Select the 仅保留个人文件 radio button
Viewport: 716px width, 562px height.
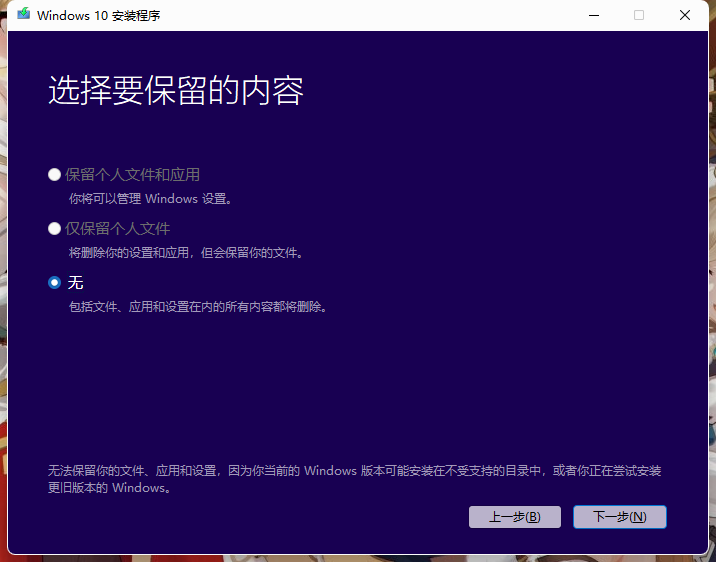coord(54,229)
